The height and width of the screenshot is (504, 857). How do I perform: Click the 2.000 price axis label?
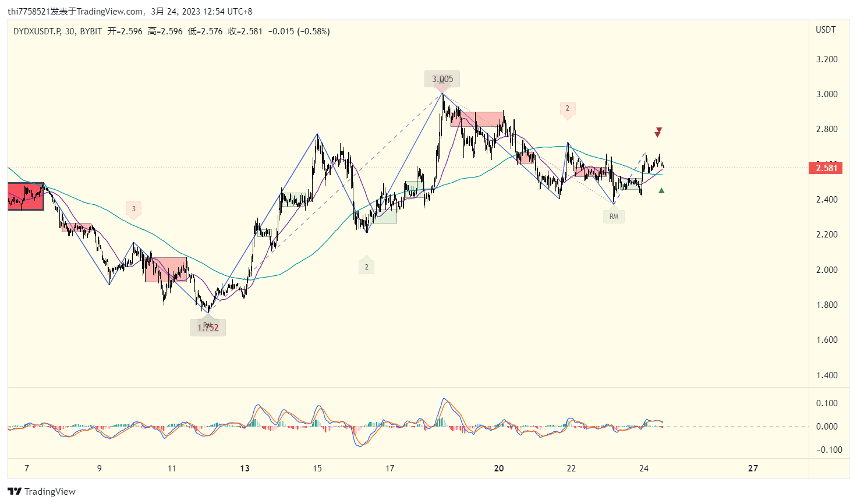coord(827,270)
